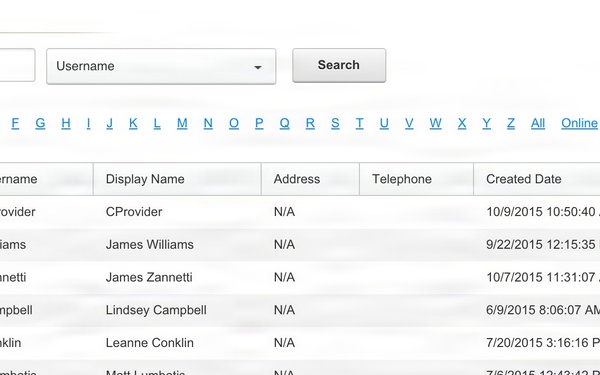Screen dimensions: 600x375
Task: Filter users by letter S
Action: pos(335,123)
